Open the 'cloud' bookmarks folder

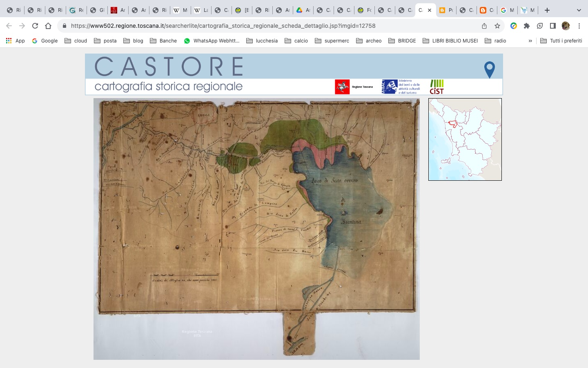76,40
